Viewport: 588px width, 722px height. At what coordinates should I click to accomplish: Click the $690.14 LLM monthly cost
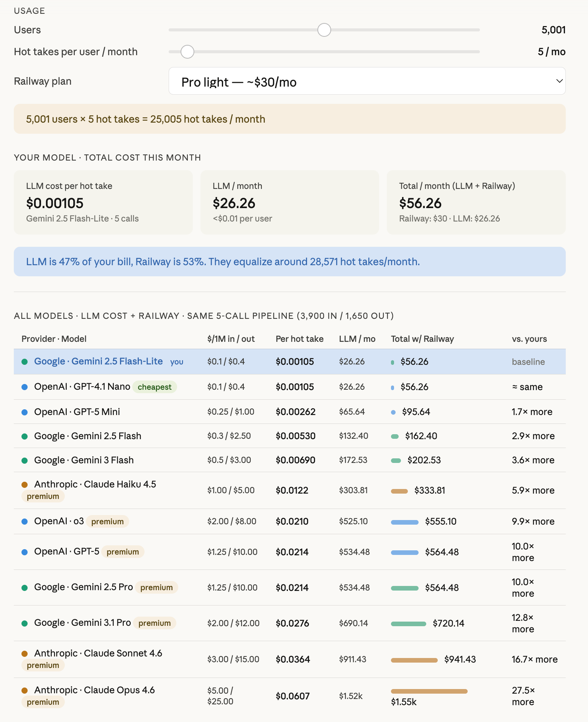click(x=353, y=624)
